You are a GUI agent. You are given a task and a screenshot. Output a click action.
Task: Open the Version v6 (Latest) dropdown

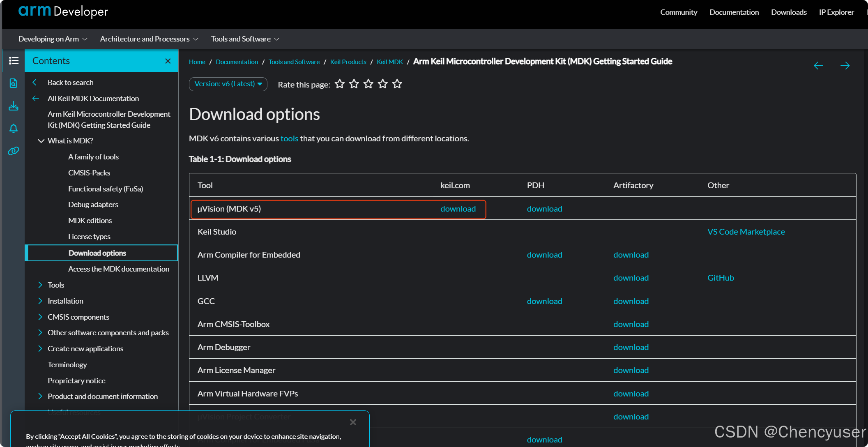coord(228,84)
